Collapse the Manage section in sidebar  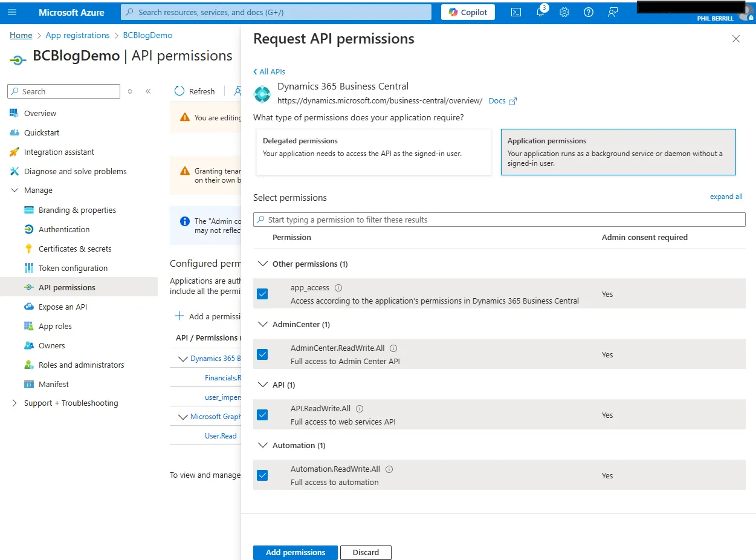point(15,190)
